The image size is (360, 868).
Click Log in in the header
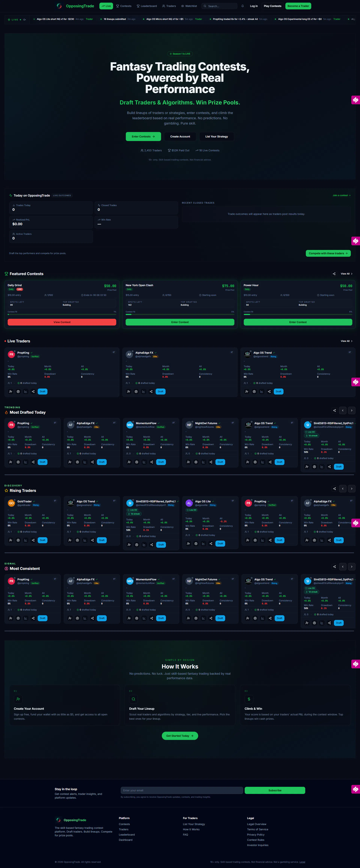(254, 6)
